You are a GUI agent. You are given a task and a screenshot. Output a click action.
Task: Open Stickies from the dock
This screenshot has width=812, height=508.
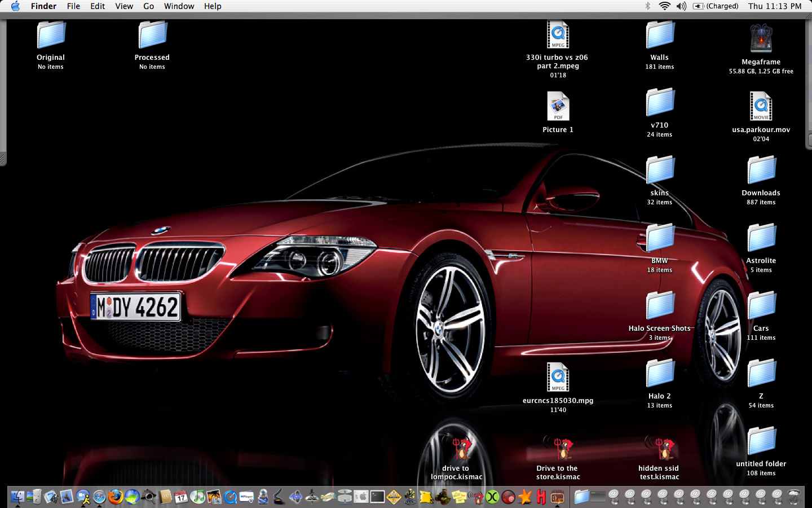460,497
